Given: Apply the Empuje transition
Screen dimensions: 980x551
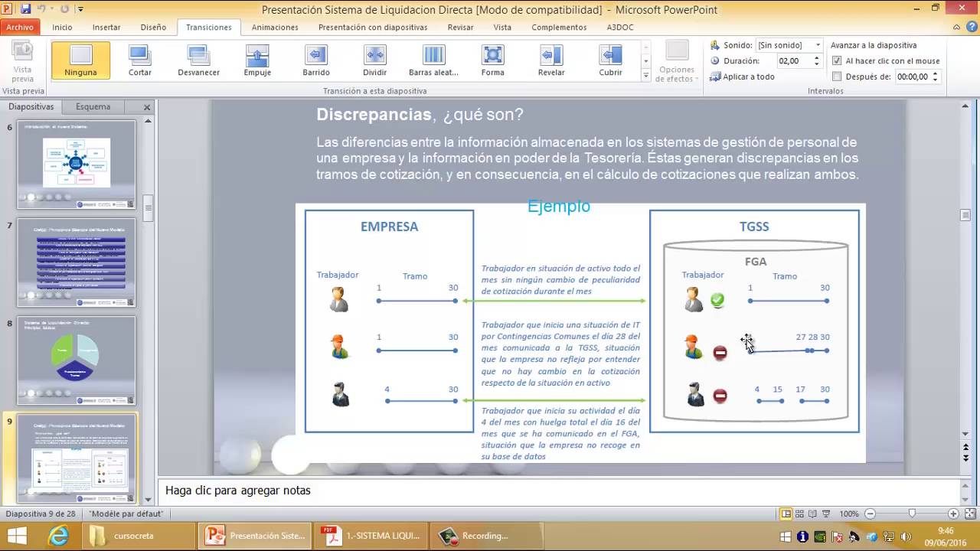Looking at the screenshot, I should click(x=257, y=60).
